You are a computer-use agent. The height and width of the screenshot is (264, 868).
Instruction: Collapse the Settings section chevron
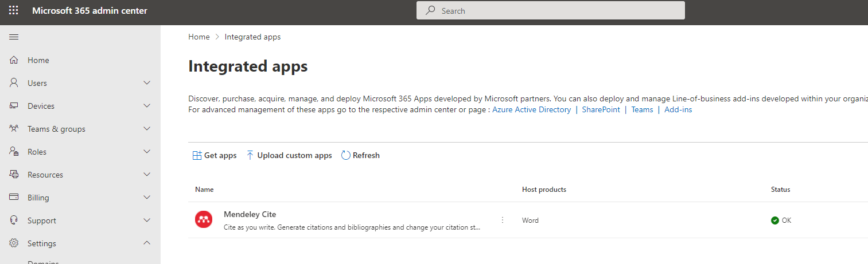pos(147,243)
